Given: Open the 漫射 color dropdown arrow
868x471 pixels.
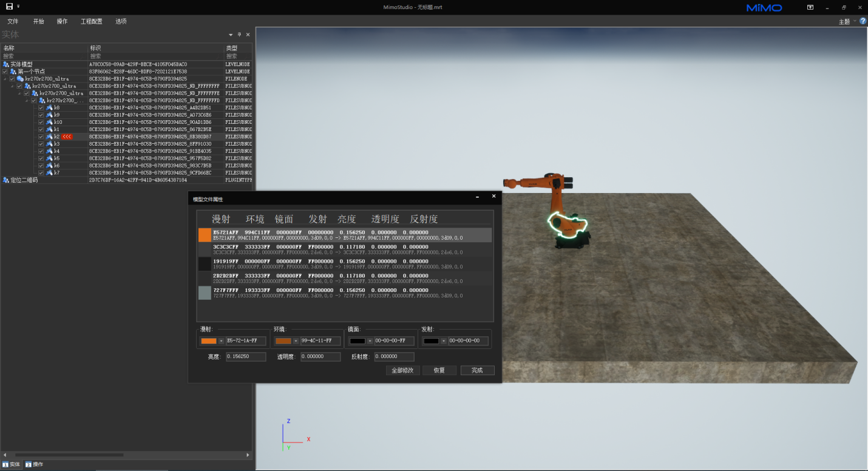Looking at the screenshot, I should point(221,341).
